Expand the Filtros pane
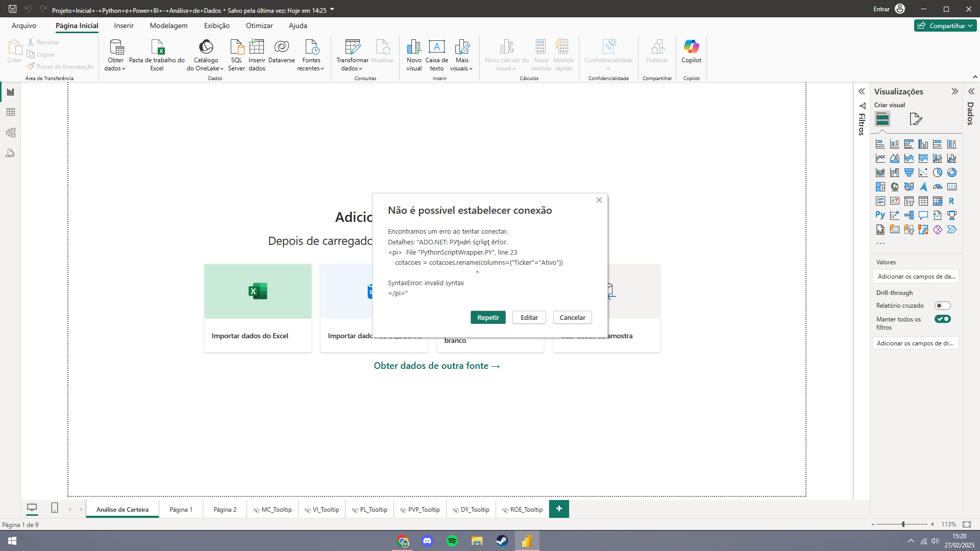Image resolution: width=980 pixels, height=551 pixels. click(862, 91)
